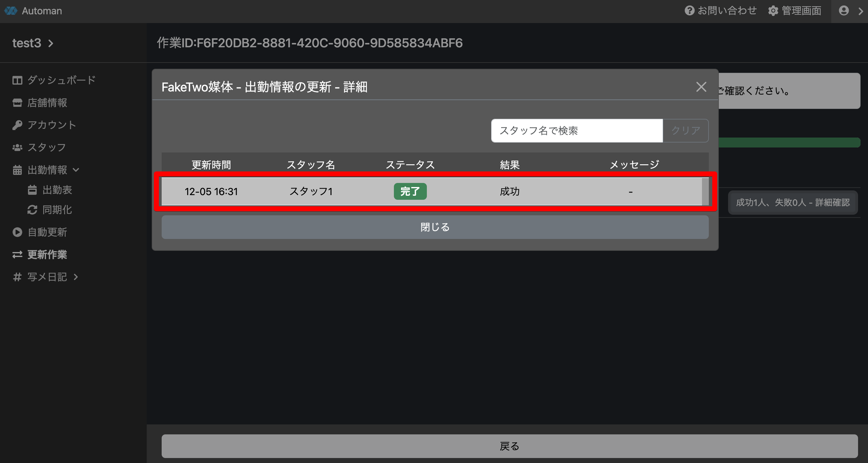Image resolution: width=868 pixels, height=463 pixels.
Task: Click the 同期化 sync icon
Action: [32, 210]
